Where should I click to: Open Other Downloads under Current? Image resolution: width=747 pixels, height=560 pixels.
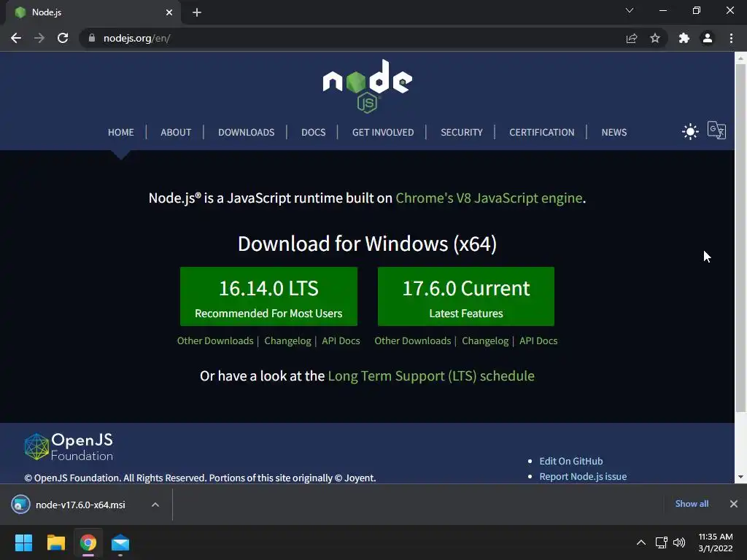413,341
